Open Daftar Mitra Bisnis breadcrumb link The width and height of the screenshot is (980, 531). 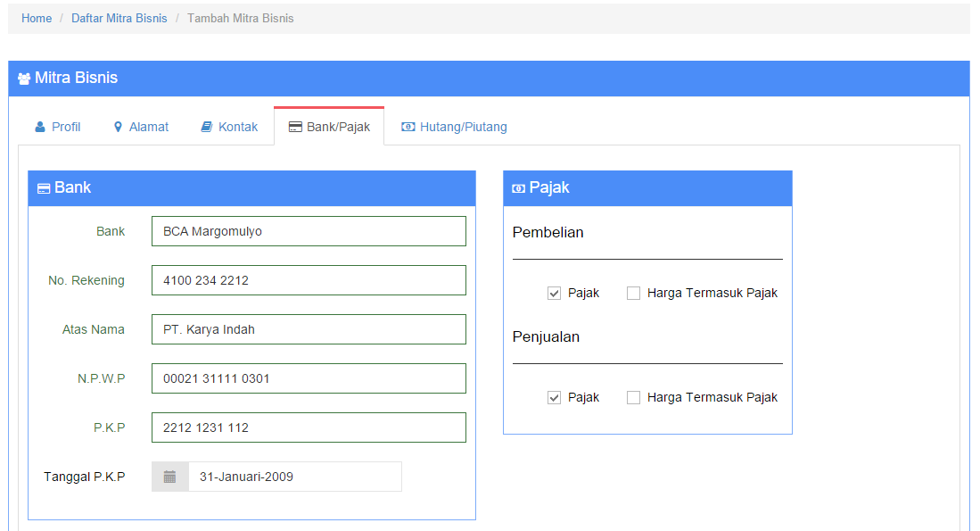pyautogui.click(x=119, y=18)
